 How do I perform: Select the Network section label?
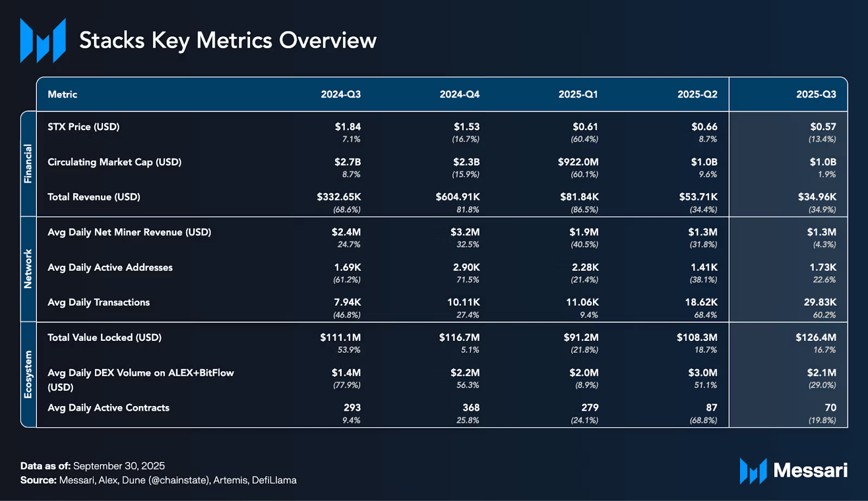[28, 269]
